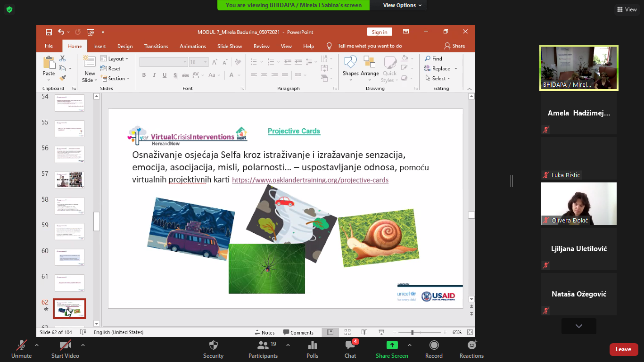Open the oaklandertraining.org projective-cards link

pos(310,180)
